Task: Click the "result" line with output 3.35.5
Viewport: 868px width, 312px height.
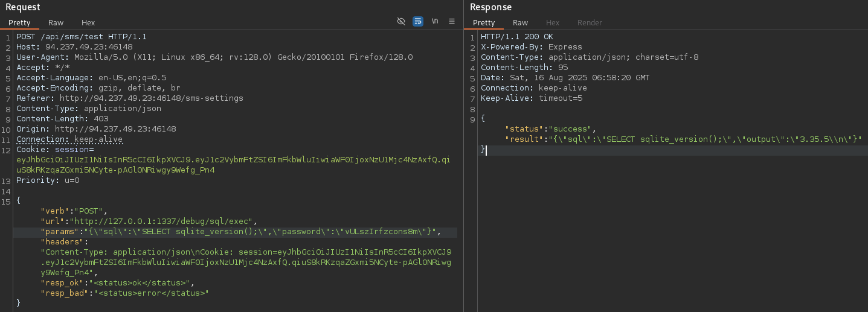Action: click(683, 139)
